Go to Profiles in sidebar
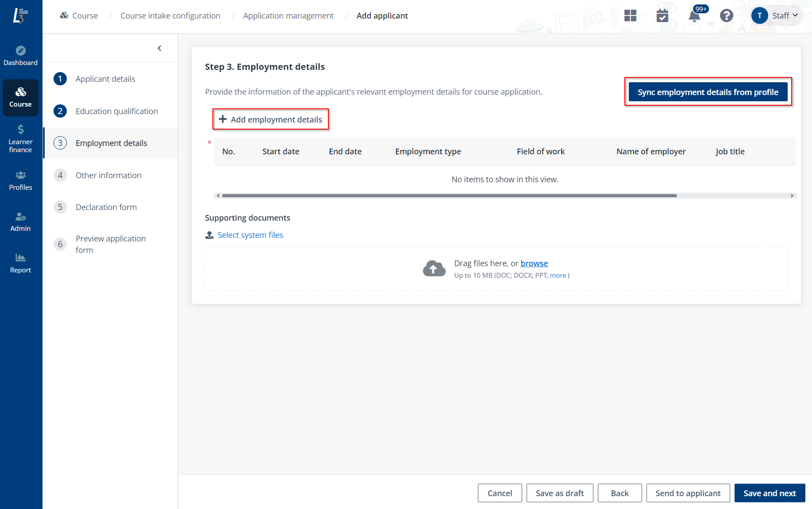Viewport: 812px width, 509px height. point(20,180)
